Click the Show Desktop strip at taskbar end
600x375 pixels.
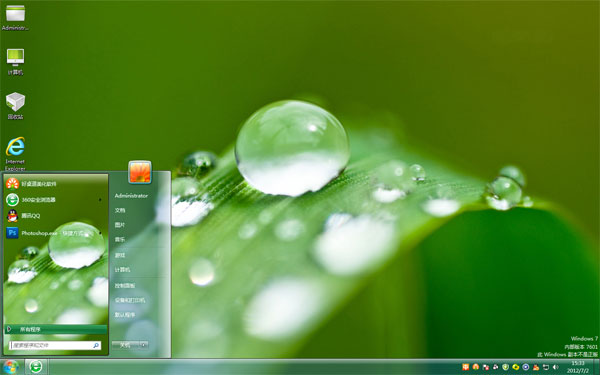596,367
